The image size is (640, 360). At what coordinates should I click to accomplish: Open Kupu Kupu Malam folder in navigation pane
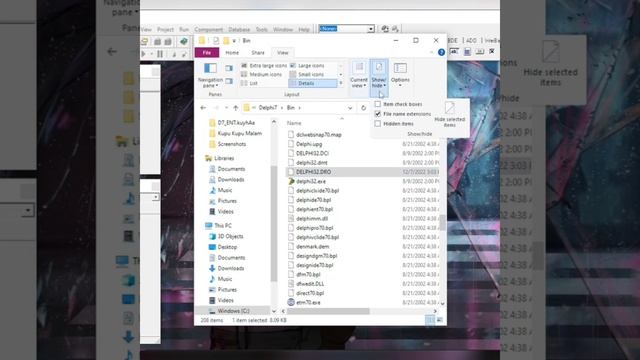(240, 133)
